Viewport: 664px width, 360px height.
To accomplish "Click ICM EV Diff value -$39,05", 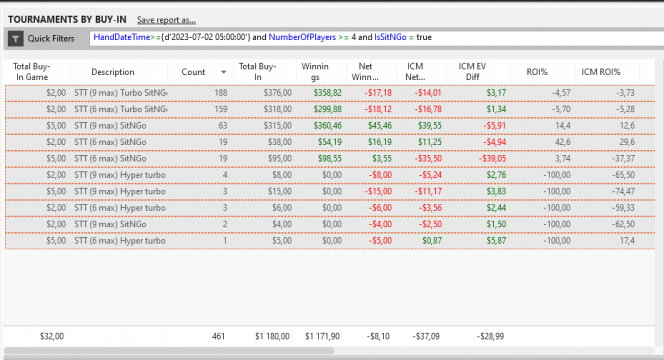I will [492, 158].
